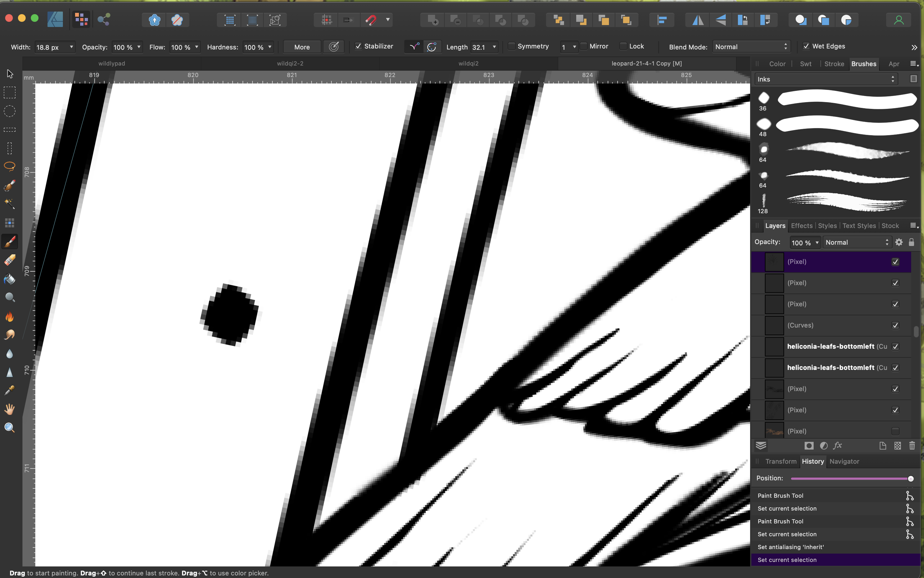Expand the toolbar overflow chevrons
This screenshot has height=578, width=924.
click(x=914, y=48)
